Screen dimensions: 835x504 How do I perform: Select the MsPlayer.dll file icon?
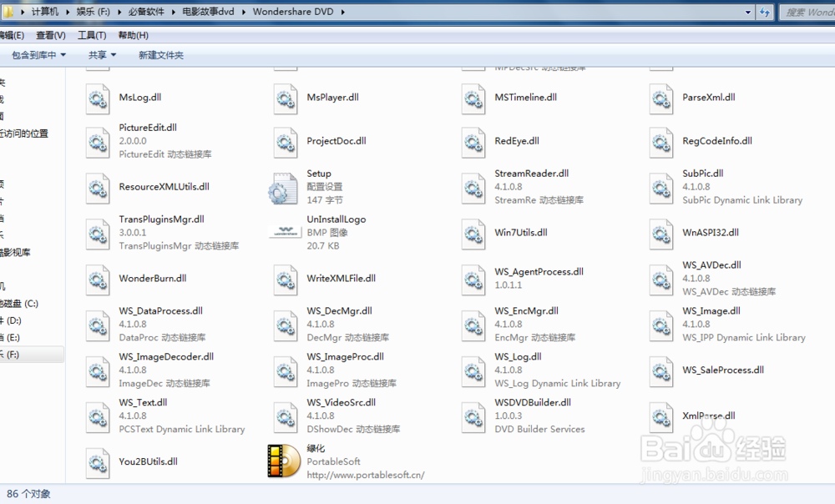[286, 99]
